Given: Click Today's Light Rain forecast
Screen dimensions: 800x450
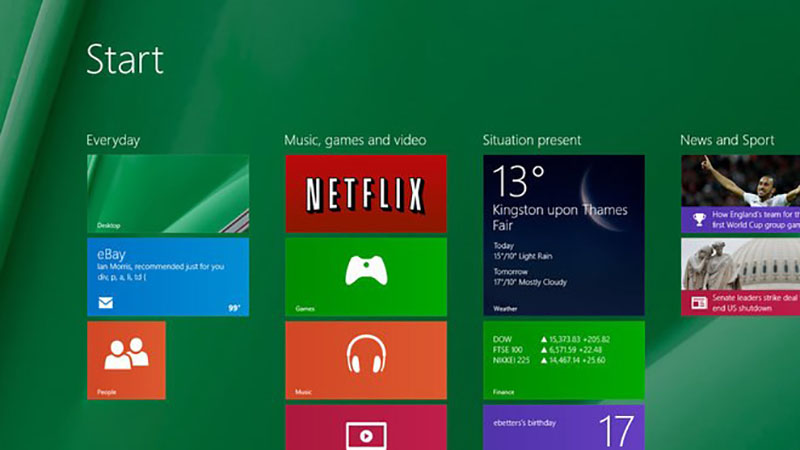Looking at the screenshot, I should point(523,251).
